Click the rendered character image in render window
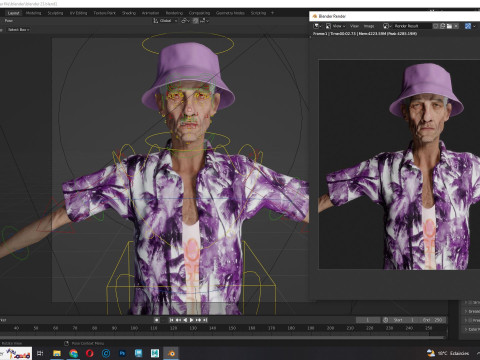This screenshot has width=480, height=360. coord(399,164)
